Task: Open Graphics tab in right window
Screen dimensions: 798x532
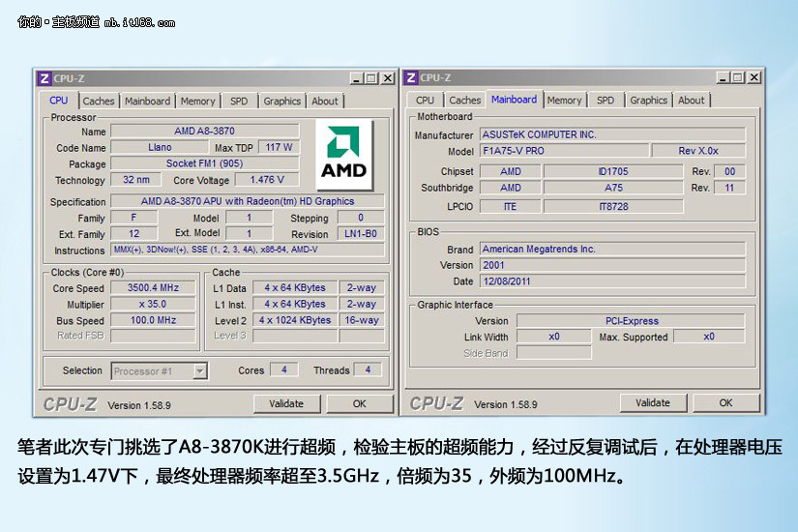Action: 648,101
